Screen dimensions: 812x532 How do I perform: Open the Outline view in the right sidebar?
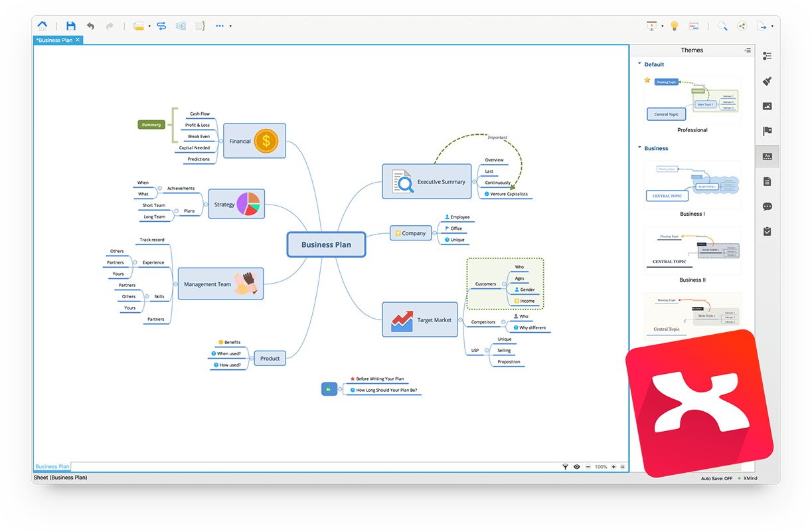pyautogui.click(x=767, y=56)
